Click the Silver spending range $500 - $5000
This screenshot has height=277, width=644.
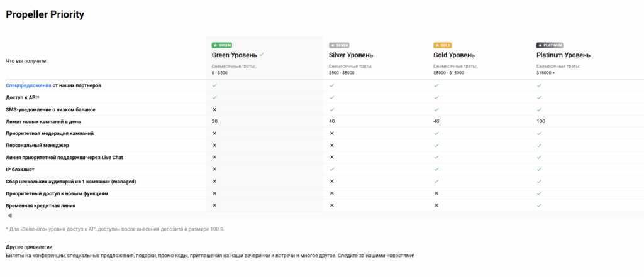341,73
